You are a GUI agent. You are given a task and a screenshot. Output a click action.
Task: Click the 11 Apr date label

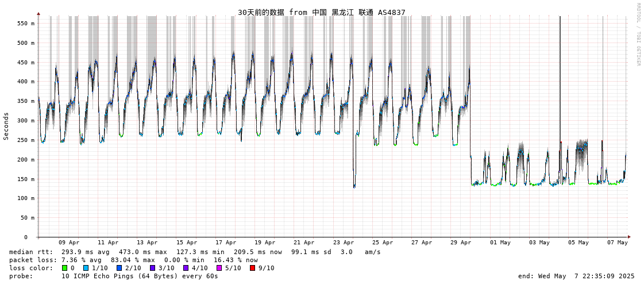(108, 243)
